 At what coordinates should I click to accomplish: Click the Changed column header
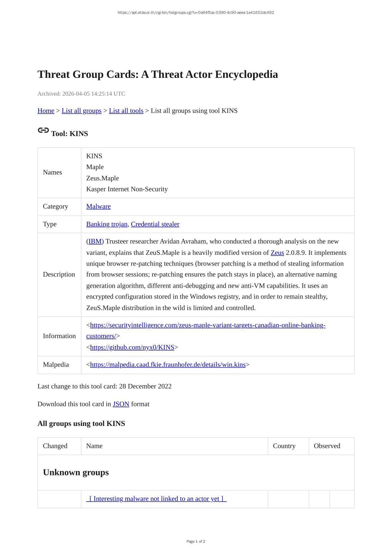click(x=55, y=446)
